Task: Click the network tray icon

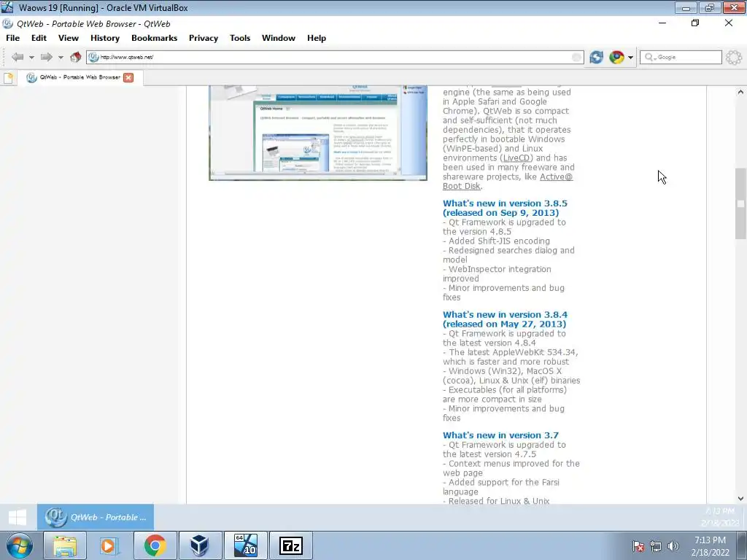Action: click(656, 546)
